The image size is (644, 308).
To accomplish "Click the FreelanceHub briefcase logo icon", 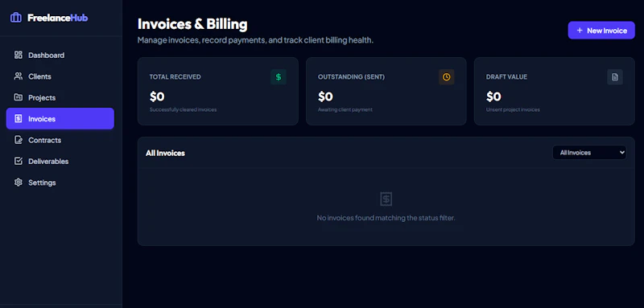I will tap(16, 18).
